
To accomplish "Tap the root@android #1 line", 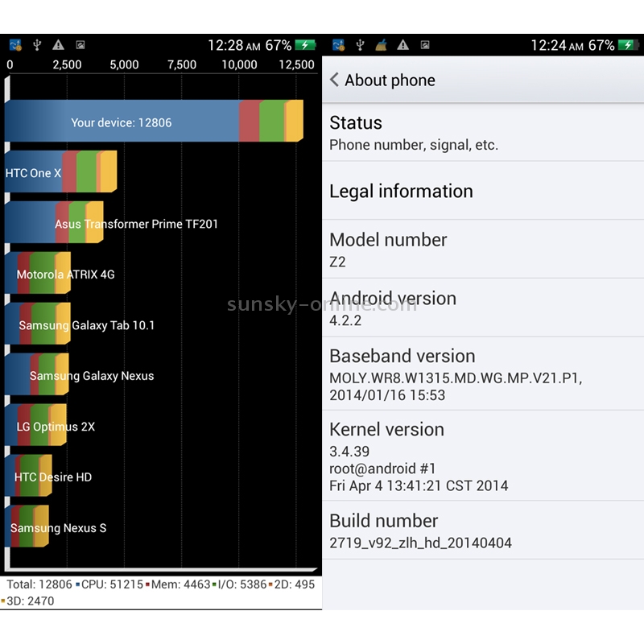I will (382, 469).
